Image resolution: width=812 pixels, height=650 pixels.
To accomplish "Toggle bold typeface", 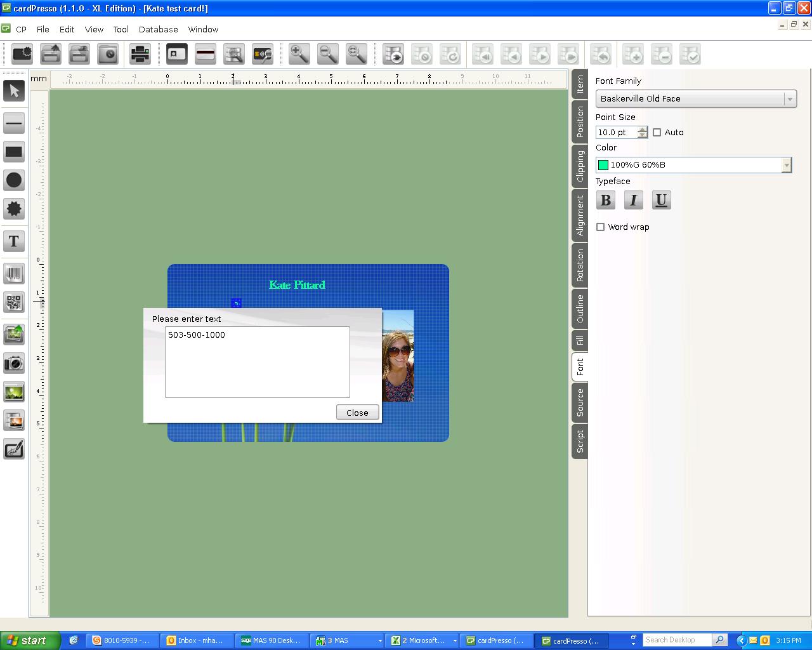I will [x=605, y=200].
